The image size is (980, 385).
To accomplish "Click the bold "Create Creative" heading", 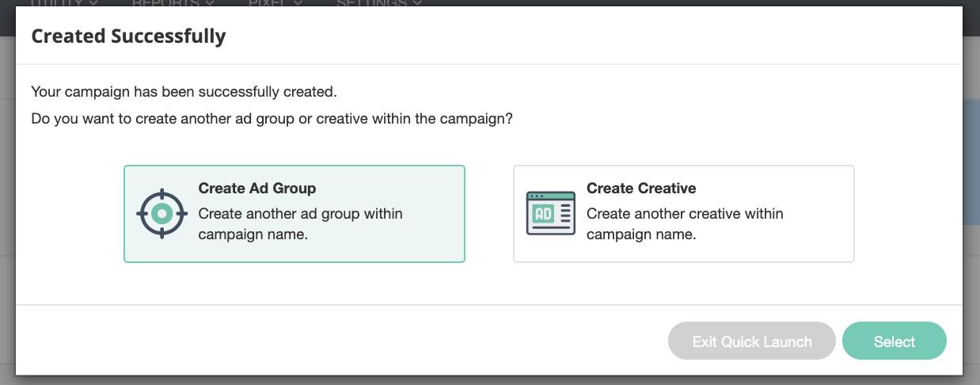I will click(640, 189).
